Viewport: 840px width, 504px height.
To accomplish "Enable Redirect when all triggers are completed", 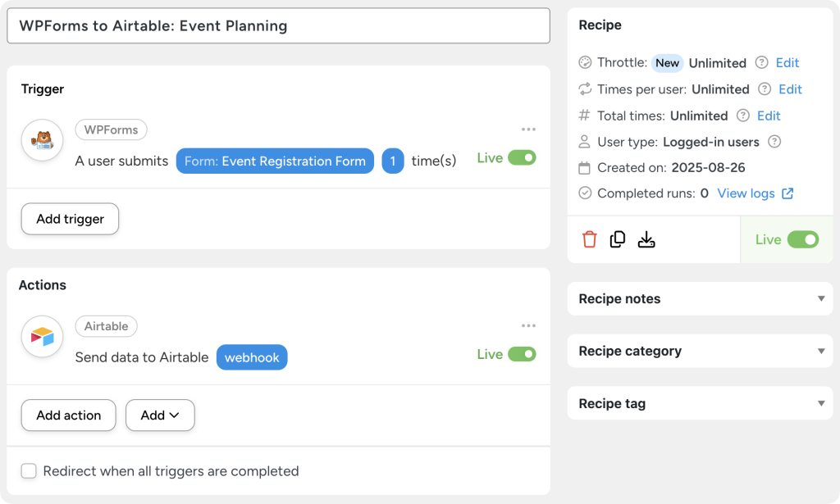I will click(29, 471).
